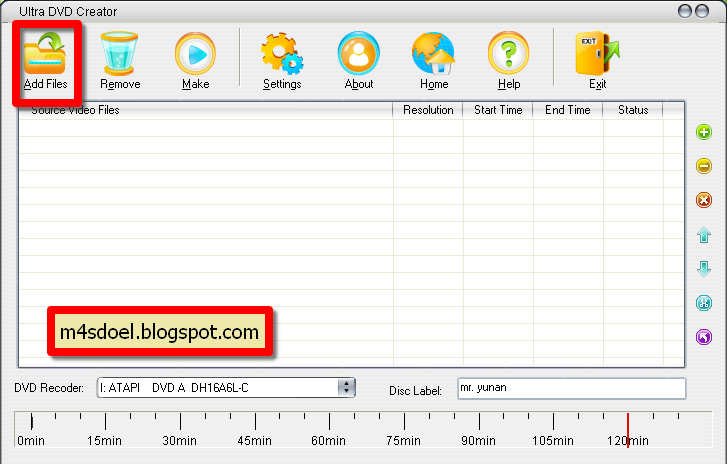This screenshot has width=727, height=464.
Task: Click the Add Files folder icon
Action: coord(45,53)
